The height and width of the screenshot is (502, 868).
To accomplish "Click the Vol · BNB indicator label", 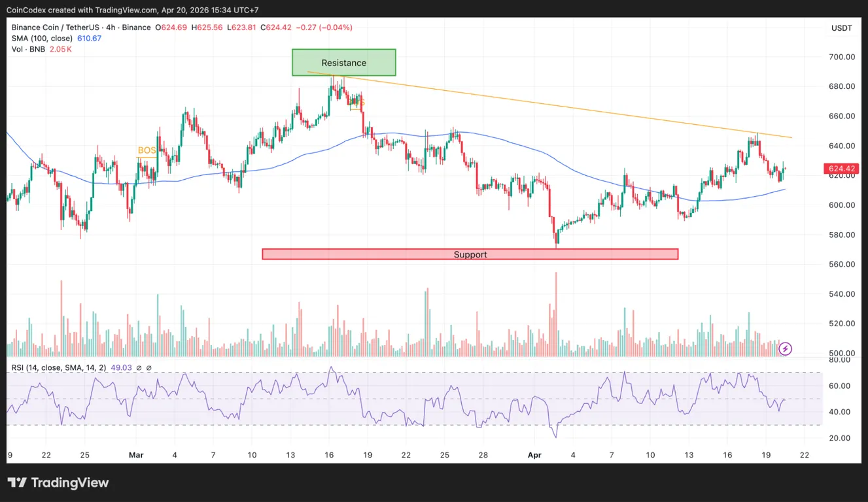I will tap(28, 50).
